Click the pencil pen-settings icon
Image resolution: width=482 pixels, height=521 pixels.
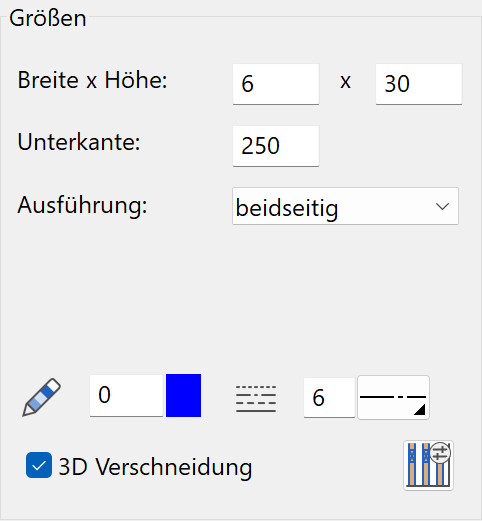click(42, 397)
